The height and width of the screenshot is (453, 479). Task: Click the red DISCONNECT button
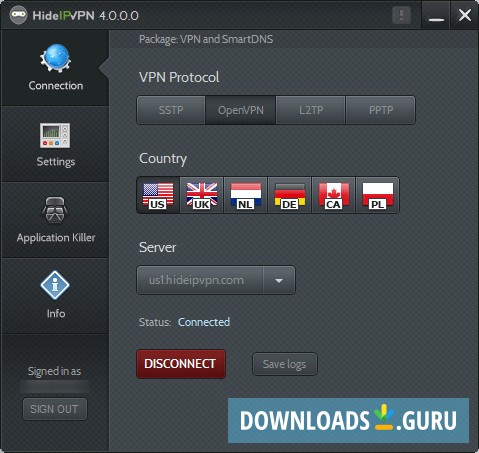(181, 364)
